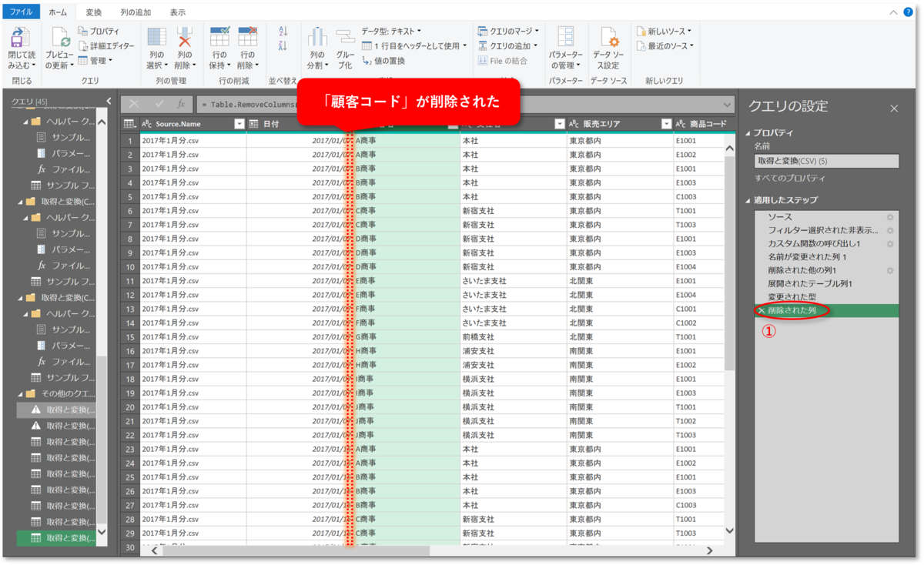Image resolution: width=924 pixels, height=565 pixels.
Task: Open Merge Queries (クエリのマージ)
Action: point(508,29)
